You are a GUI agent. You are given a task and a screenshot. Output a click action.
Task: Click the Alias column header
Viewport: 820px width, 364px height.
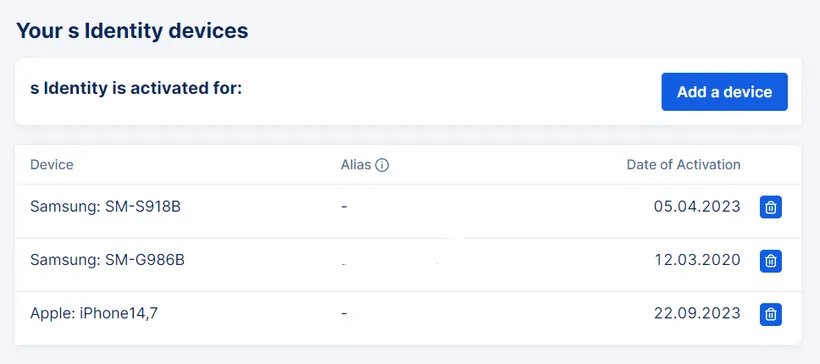(x=356, y=165)
